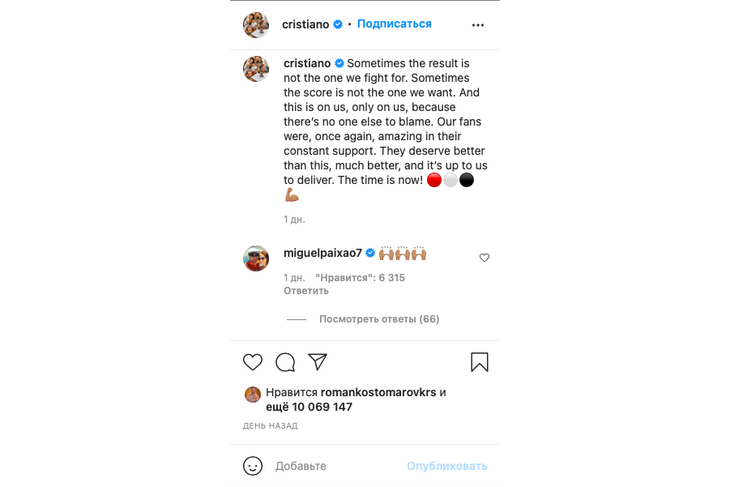730x487 pixels.
Task: Open the emoji picker smiley icon
Action: (253, 466)
